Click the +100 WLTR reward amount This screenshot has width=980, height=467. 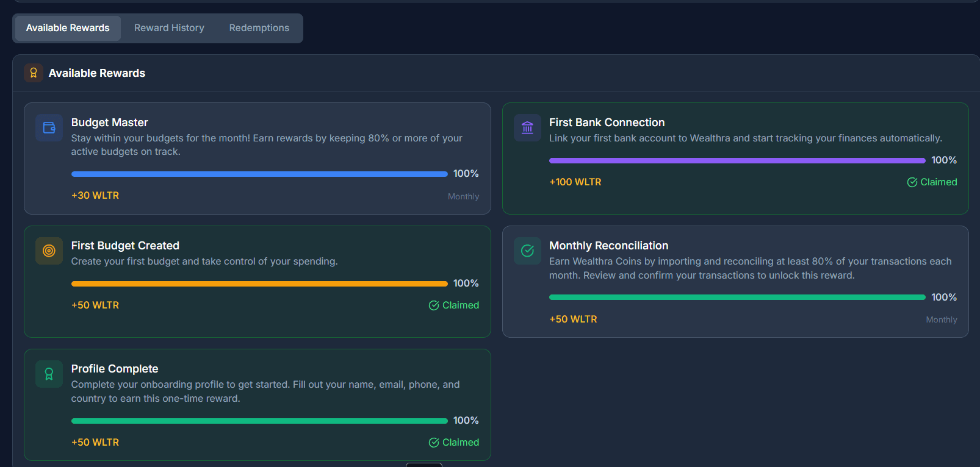575,182
